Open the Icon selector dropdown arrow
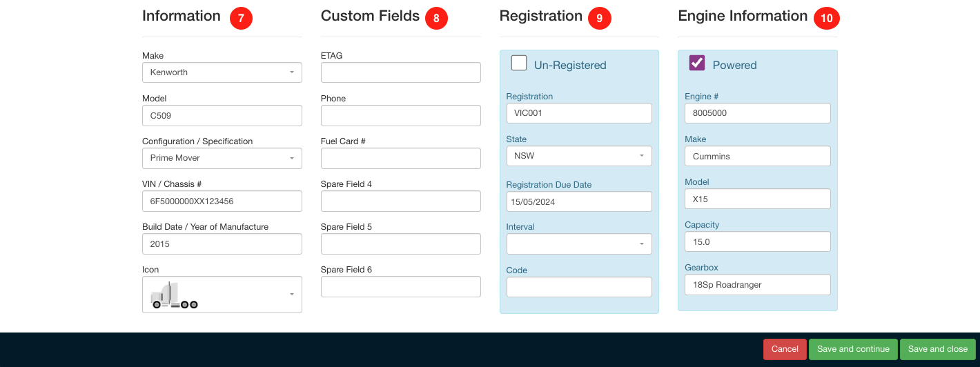Viewport: 980px width, 367px height. point(292,295)
